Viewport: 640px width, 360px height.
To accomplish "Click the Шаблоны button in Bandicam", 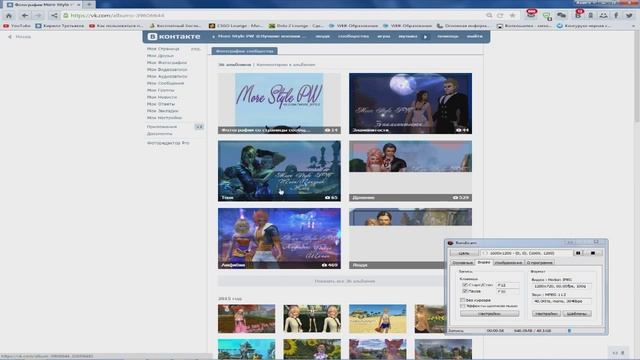I will pyautogui.click(x=577, y=313).
